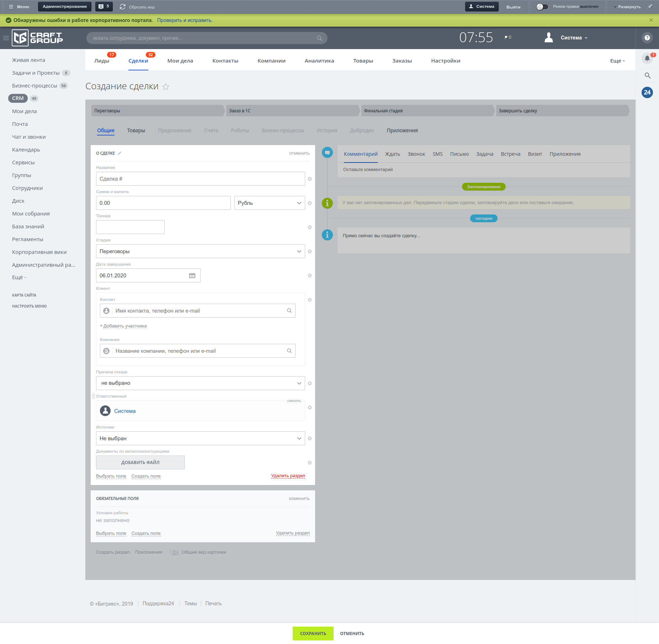
Task: Select the Звонок activity tab
Action: pos(416,154)
